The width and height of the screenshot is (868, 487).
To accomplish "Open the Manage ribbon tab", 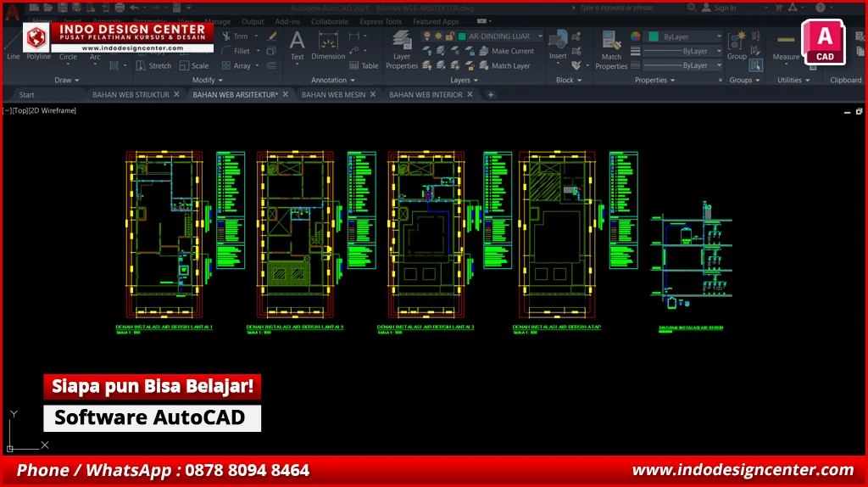I will pyautogui.click(x=218, y=21).
